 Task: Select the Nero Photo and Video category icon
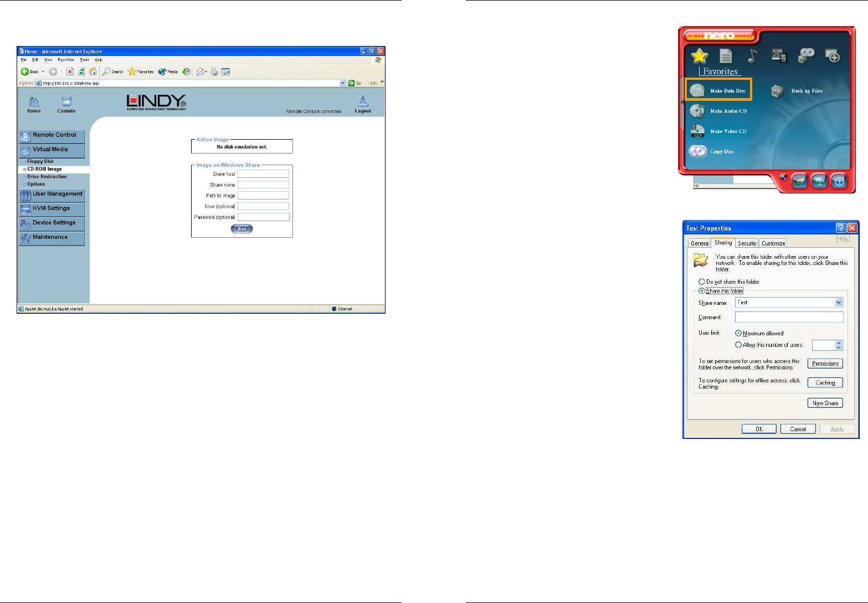tap(779, 55)
